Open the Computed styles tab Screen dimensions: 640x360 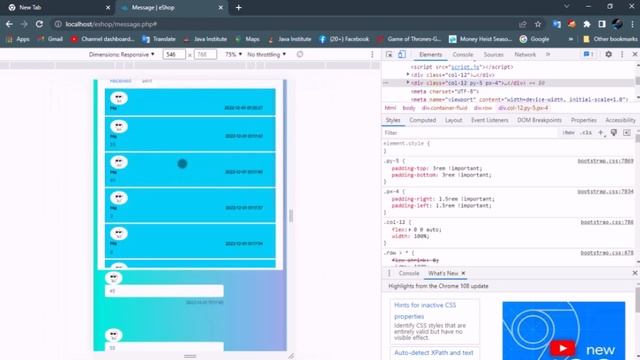422,120
